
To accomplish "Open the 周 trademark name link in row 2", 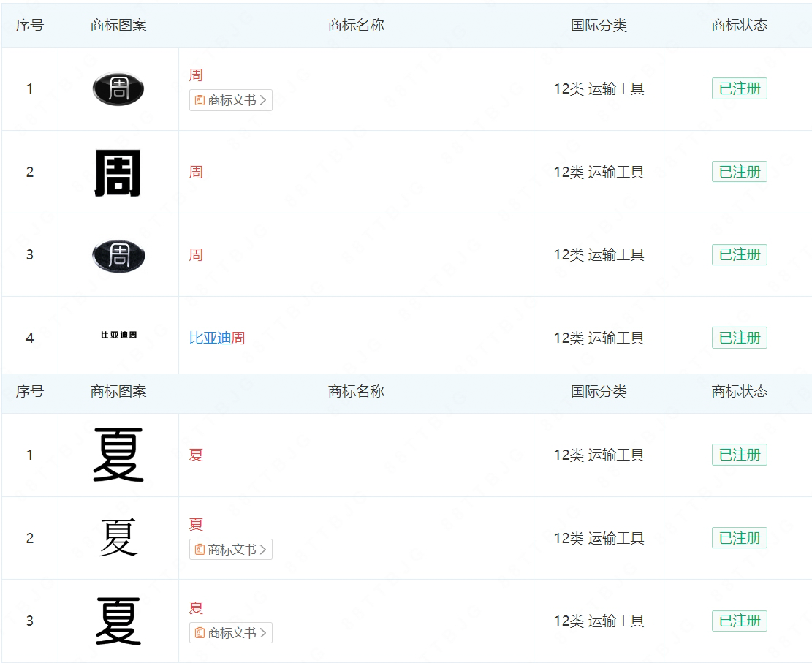I will click(x=196, y=172).
